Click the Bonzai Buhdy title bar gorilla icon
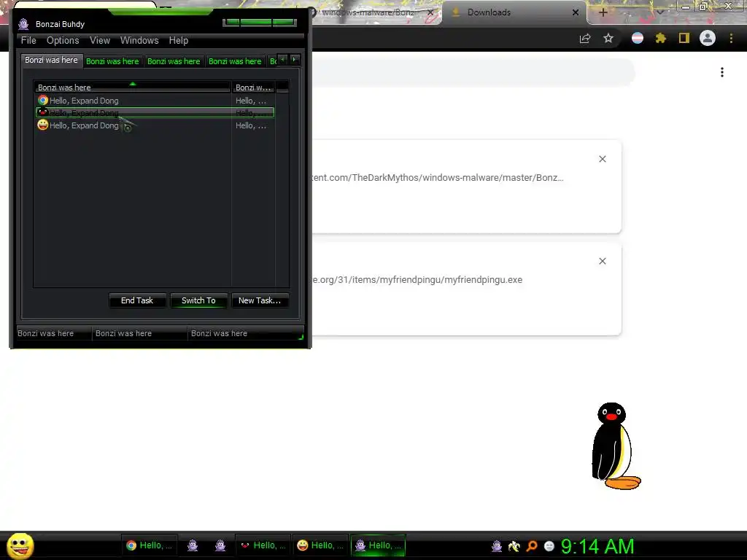 coord(23,24)
